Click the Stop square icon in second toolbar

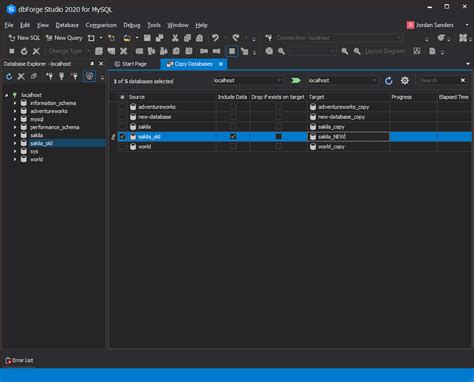click(x=12, y=51)
